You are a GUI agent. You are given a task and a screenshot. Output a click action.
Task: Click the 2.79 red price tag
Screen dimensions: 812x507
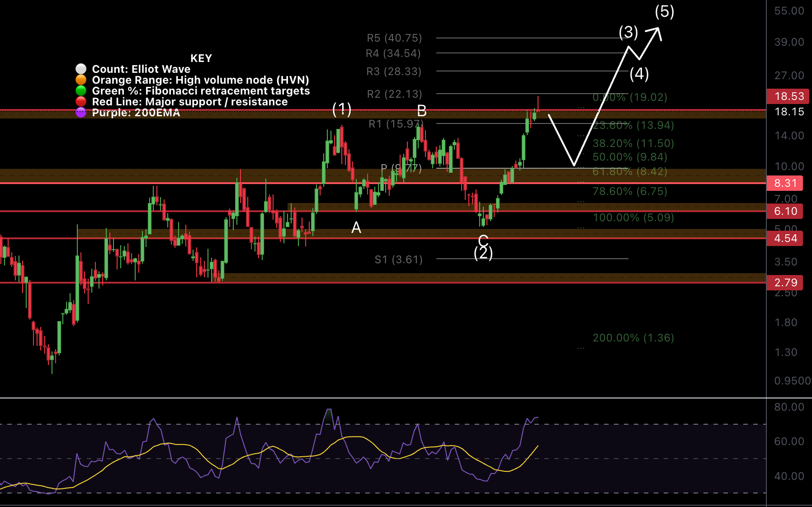pos(785,283)
